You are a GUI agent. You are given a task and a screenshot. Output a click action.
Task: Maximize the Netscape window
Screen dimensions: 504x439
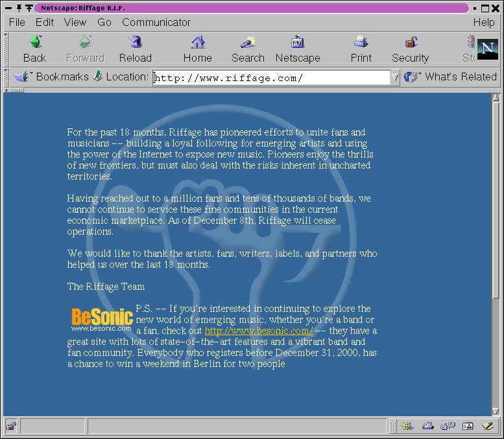(485, 8)
